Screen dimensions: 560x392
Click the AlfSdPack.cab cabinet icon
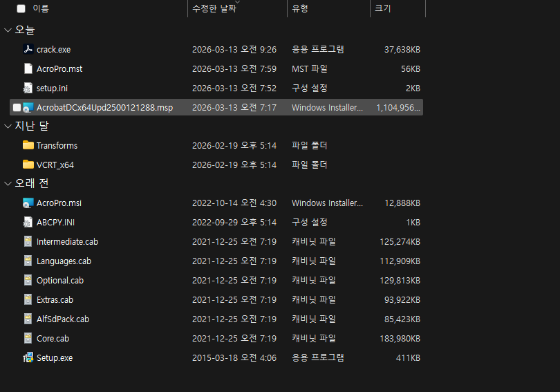pyautogui.click(x=28, y=319)
